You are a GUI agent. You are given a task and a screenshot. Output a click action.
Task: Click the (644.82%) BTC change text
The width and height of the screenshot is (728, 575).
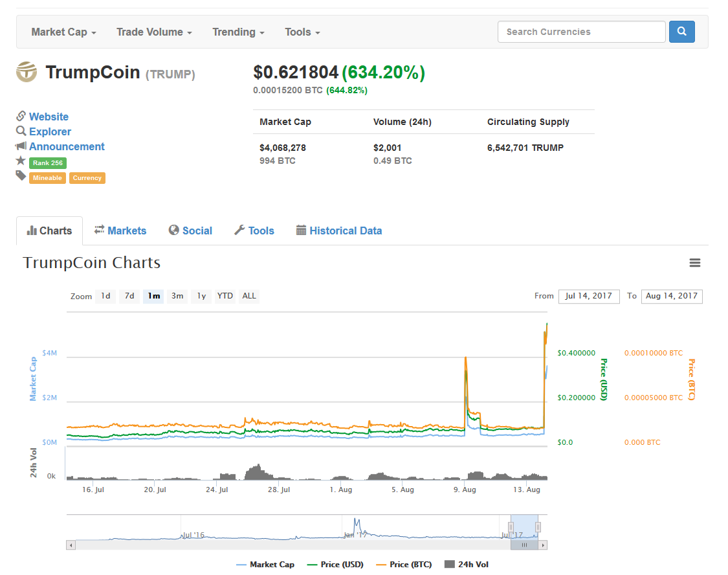click(x=347, y=90)
